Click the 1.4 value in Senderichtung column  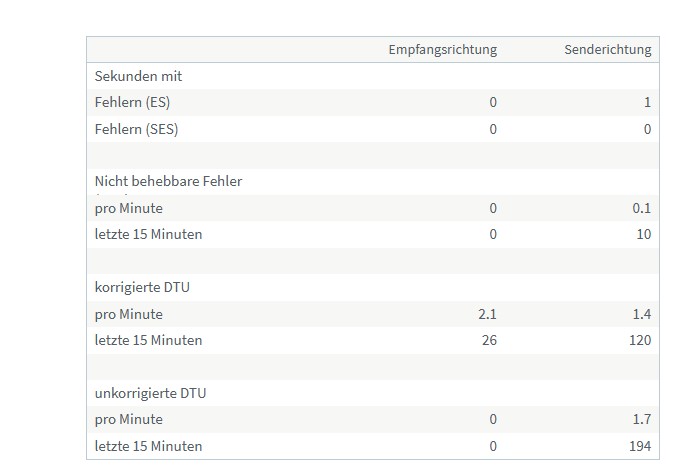pos(642,314)
